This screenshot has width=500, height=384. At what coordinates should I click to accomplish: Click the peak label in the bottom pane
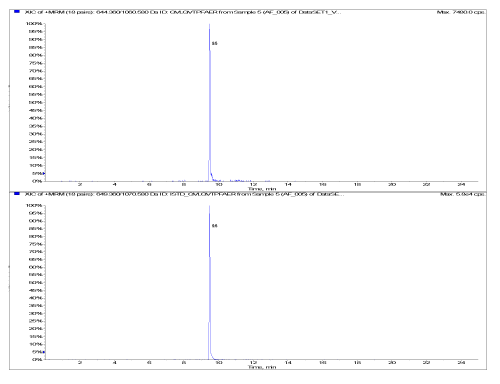[x=215, y=226]
